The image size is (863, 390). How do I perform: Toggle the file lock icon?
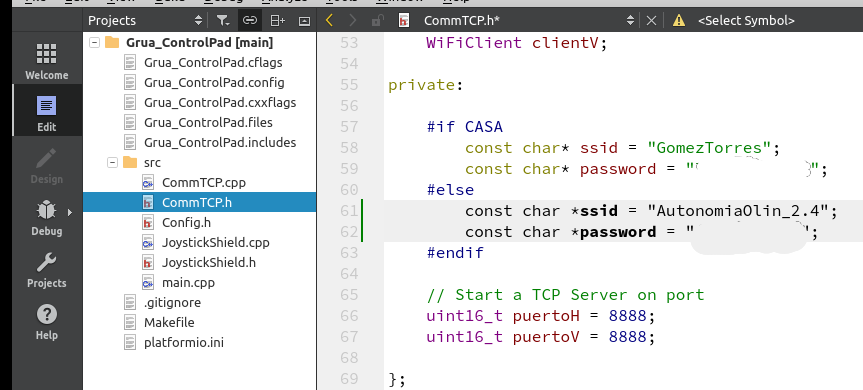(x=378, y=21)
